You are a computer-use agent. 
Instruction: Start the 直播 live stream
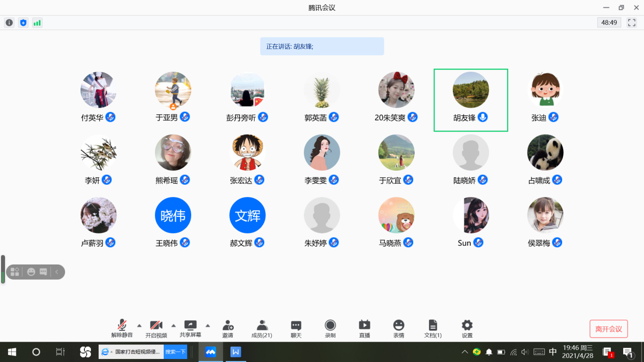coord(364,328)
